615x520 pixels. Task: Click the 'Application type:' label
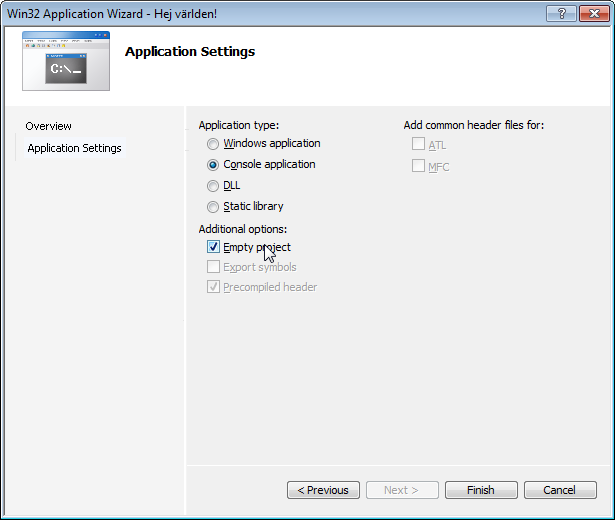238,125
